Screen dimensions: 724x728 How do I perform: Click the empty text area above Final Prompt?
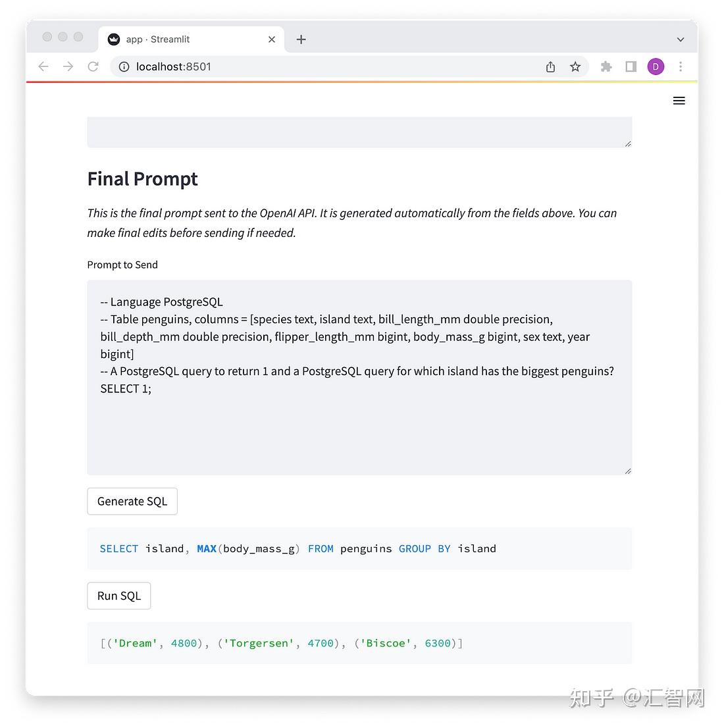(359, 132)
